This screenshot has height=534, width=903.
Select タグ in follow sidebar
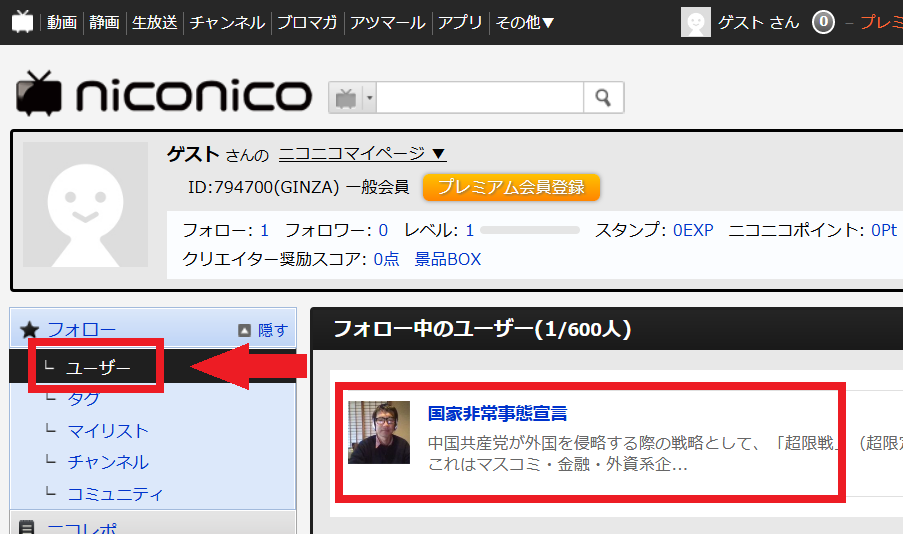pos(84,398)
